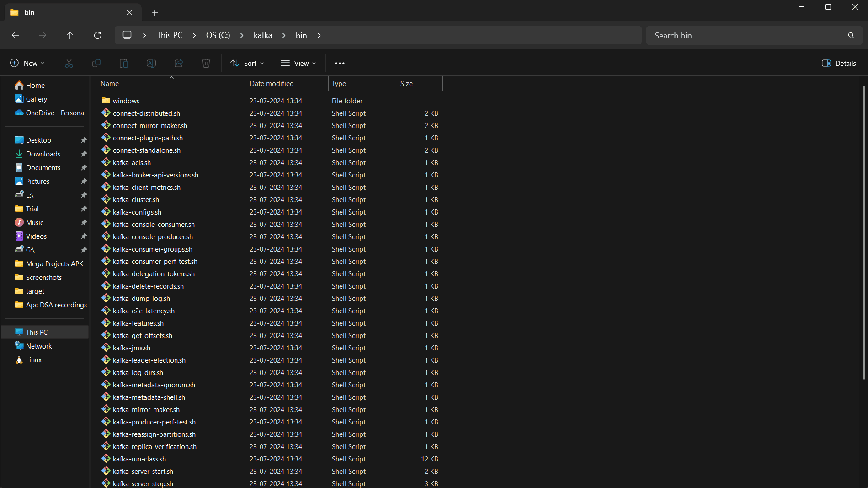Click the Delete trash icon
The width and height of the screenshot is (868, 488).
pos(206,63)
